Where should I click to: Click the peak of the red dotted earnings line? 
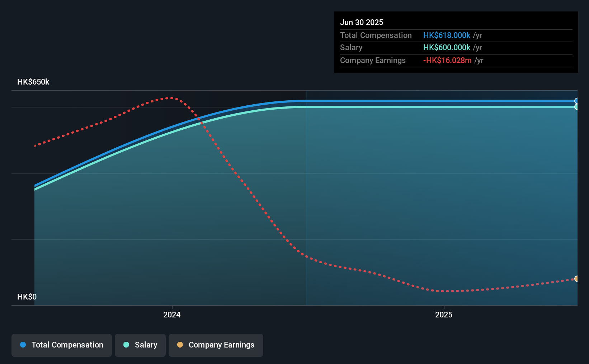(x=171, y=97)
